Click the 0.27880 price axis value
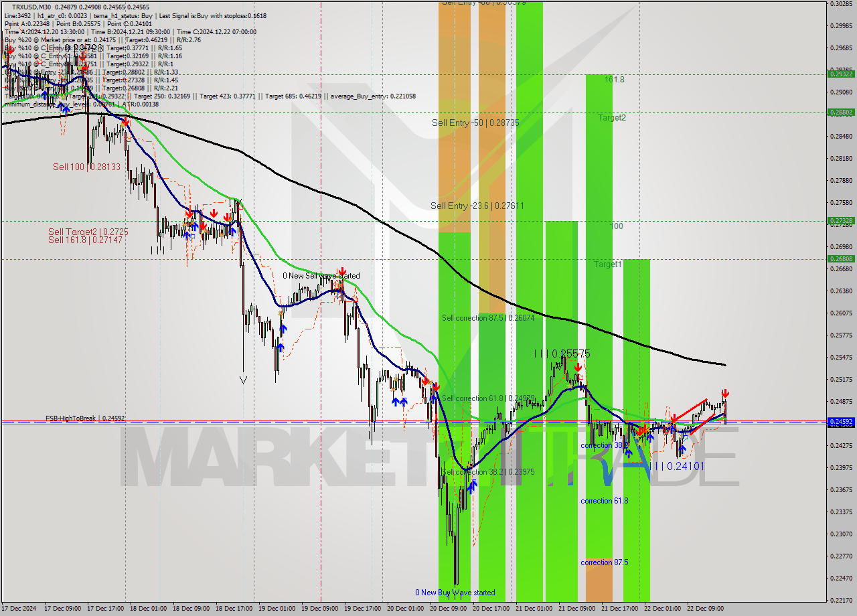Viewport: 857px width, 616px height. [x=841, y=181]
